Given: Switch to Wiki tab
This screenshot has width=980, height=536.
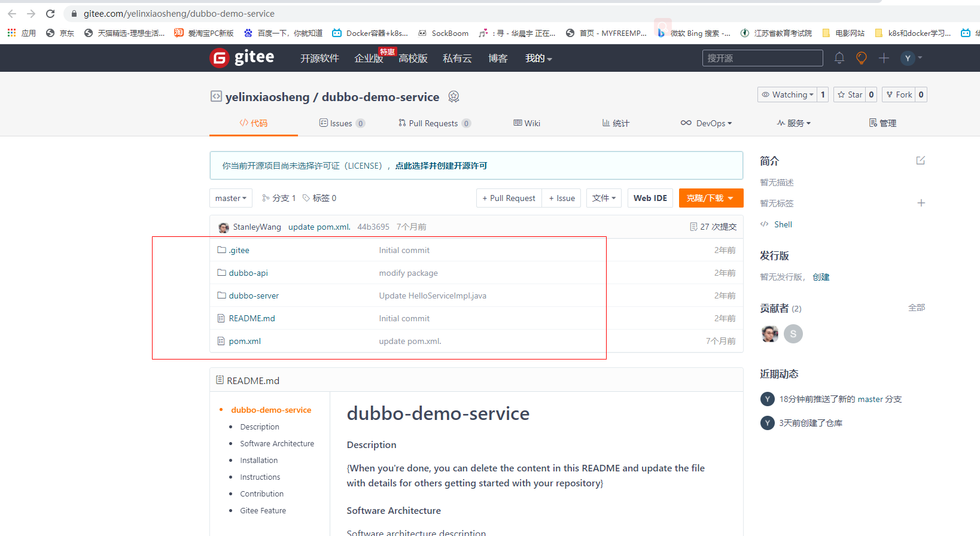Looking at the screenshot, I should point(527,123).
